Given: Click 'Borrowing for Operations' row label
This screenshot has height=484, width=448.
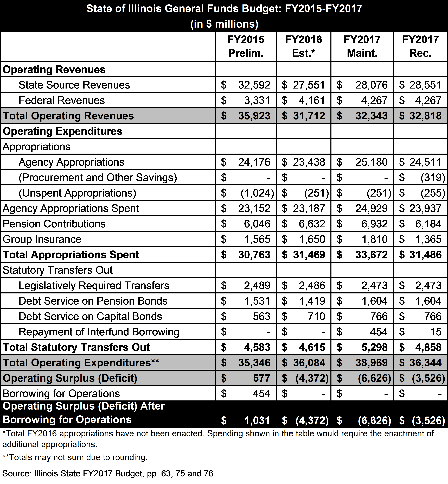Looking at the screenshot, I should [61, 394].
